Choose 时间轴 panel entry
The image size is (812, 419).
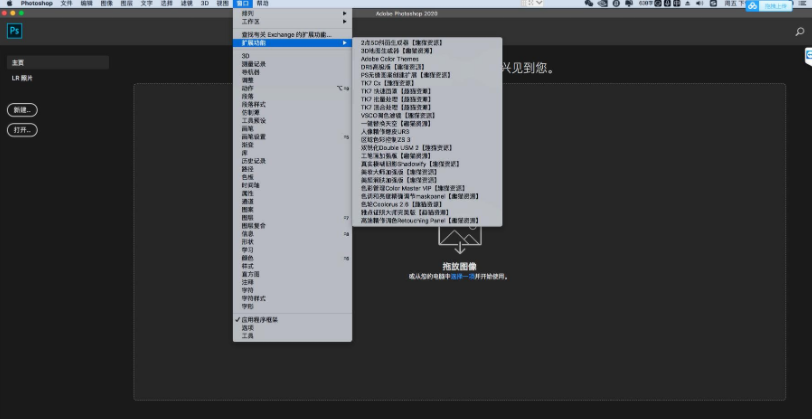[x=292, y=185]
